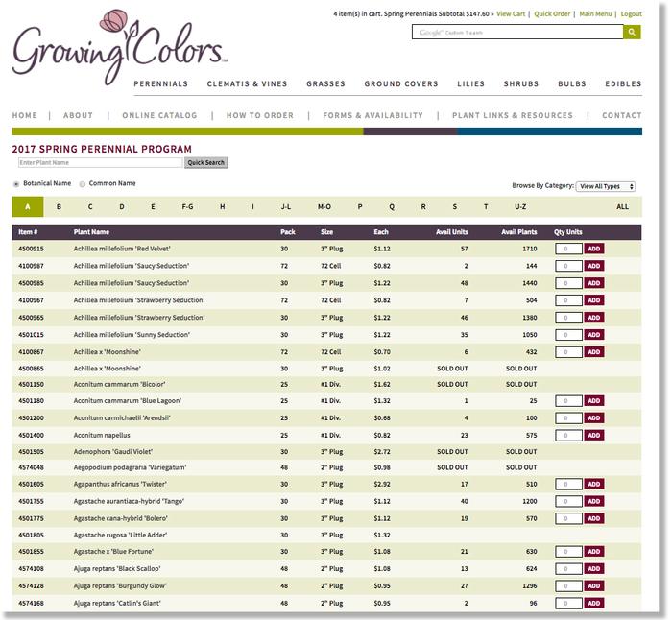Screen dimensions: 672x620
Task: Click the Logout link
Action: [632, 14]
